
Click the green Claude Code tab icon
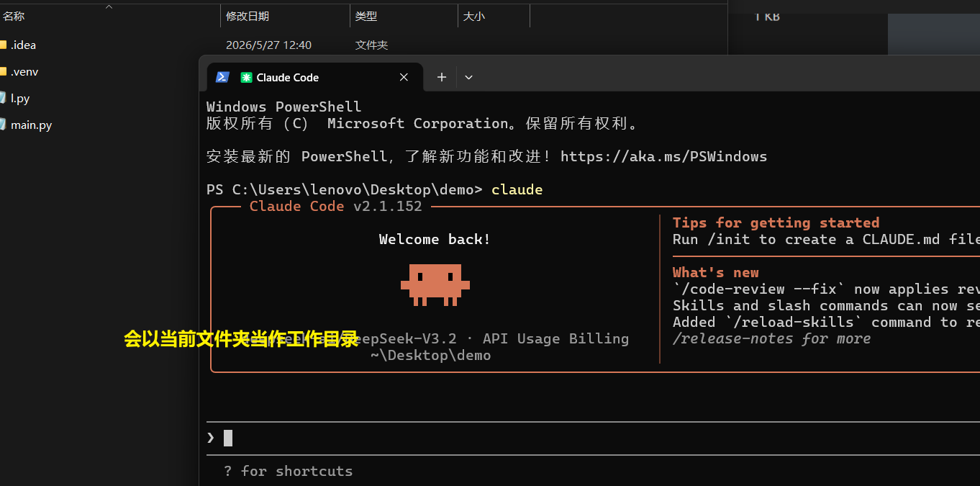pyautogui.click(x=246, y=77)
